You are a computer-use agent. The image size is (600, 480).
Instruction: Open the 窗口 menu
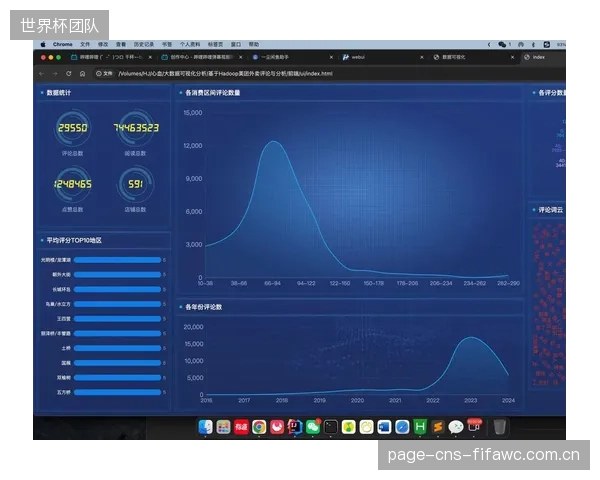tap(236, 44)
